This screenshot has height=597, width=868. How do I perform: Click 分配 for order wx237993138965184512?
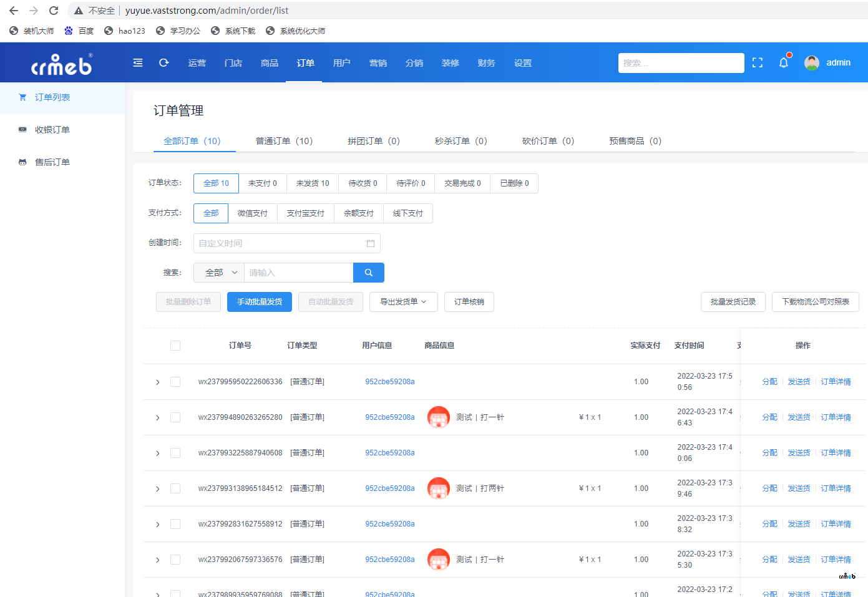769,488
